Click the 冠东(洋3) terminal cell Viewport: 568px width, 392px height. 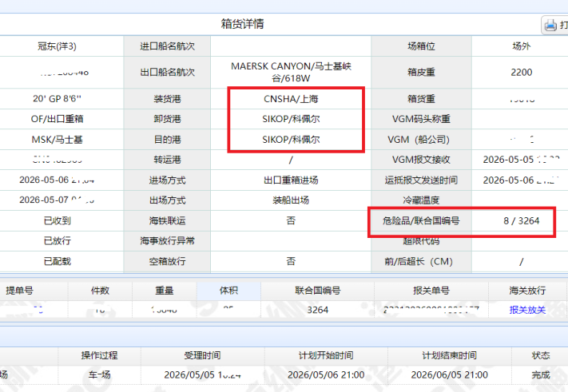click(57, 46)
